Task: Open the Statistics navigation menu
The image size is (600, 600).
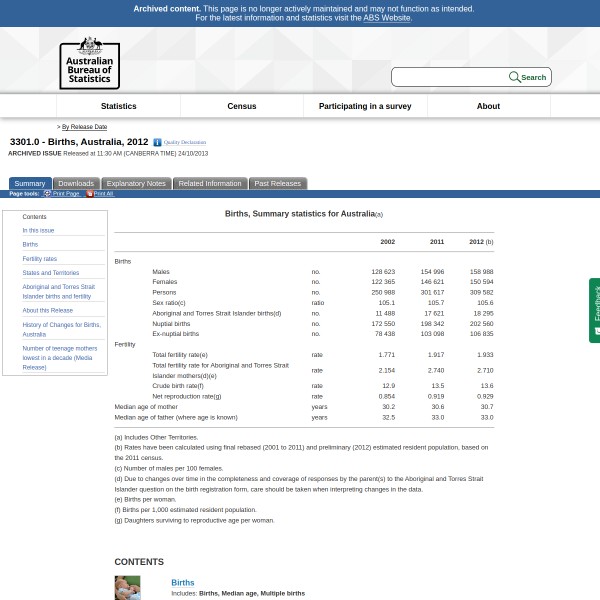Action: [118, 106]
